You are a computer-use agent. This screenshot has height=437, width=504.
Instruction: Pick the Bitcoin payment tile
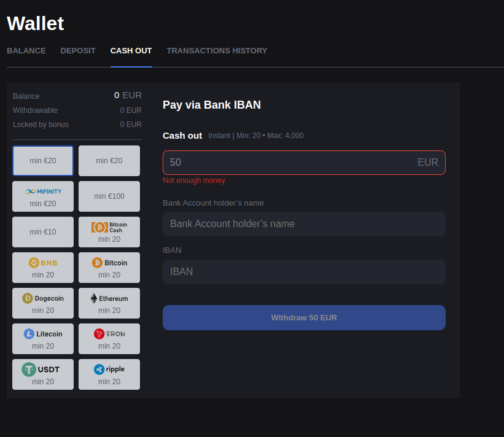point(109,268)
